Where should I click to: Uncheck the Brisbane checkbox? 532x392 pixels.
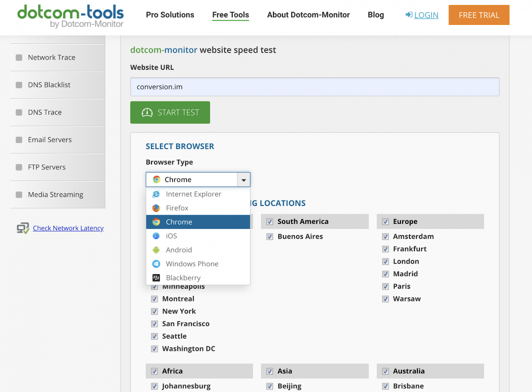point(385,386)
